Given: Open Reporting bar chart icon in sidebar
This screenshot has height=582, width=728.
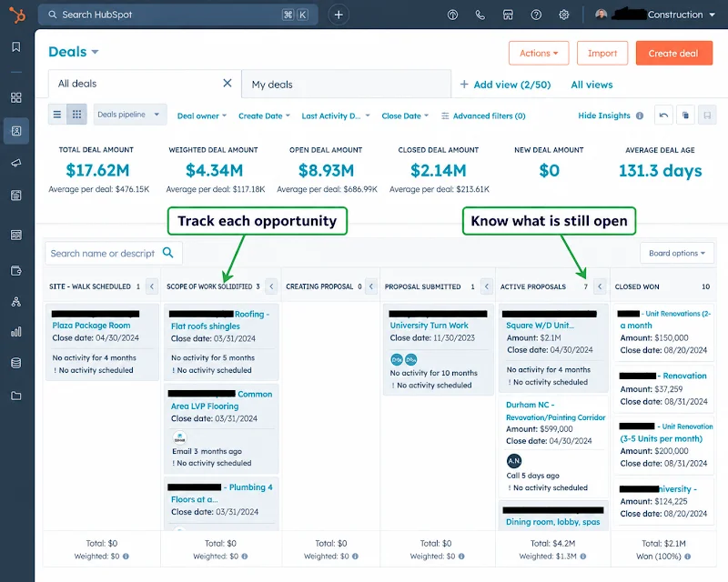Looking at the screenshot, I should click(x=16, y=331).
